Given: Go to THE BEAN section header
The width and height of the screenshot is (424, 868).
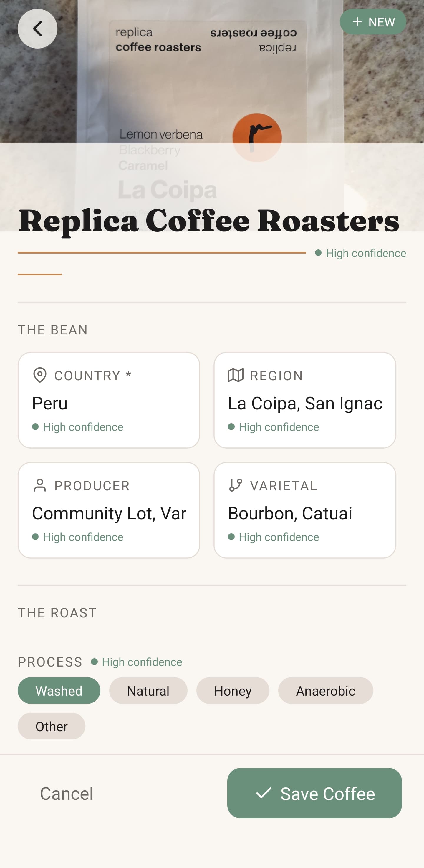Looking at the screenshot, I should pos(53,329).
